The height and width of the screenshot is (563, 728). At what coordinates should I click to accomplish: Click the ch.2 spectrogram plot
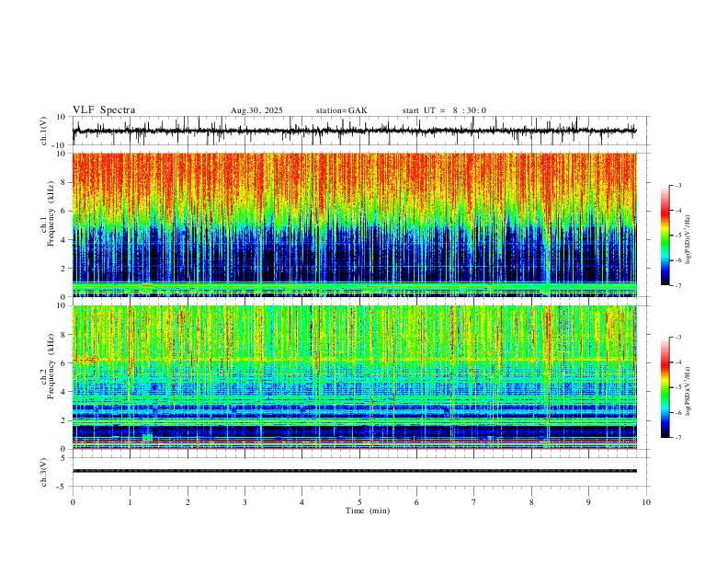coord(354,377)
